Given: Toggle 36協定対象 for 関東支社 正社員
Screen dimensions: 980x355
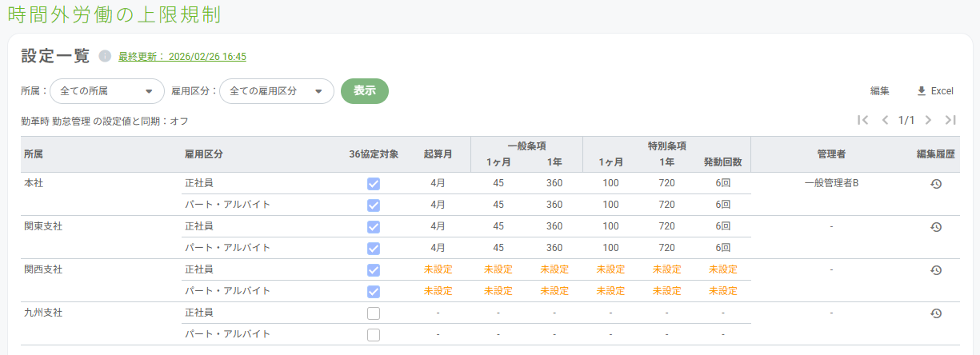Looking at the screenshot, I should (374, 227).
